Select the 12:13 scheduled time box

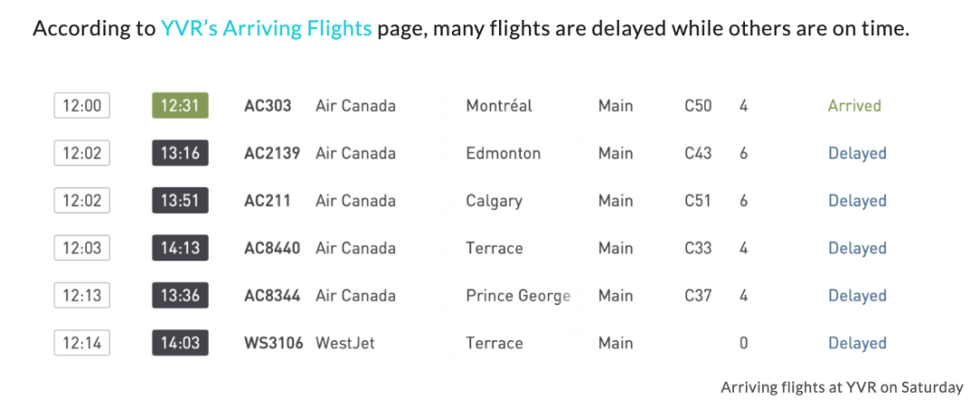click(82, 296)
